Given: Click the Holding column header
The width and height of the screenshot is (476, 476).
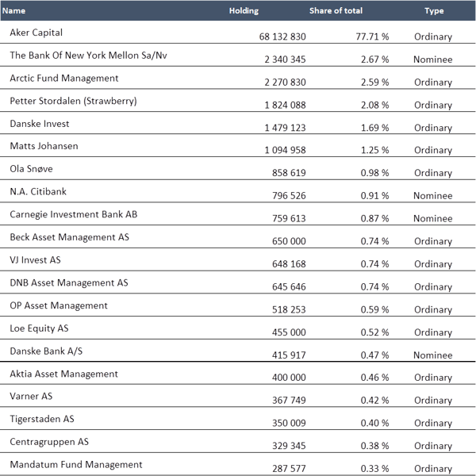Looking at the screenshot, I should [x=244, y=10].
